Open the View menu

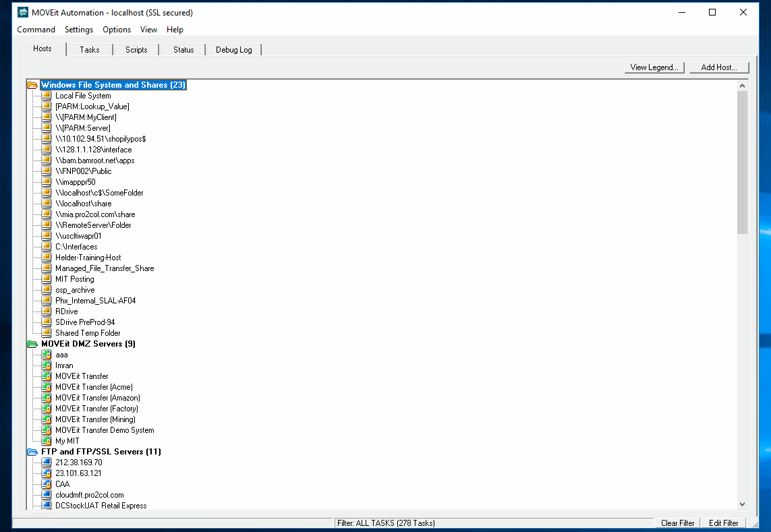point(148,30)
